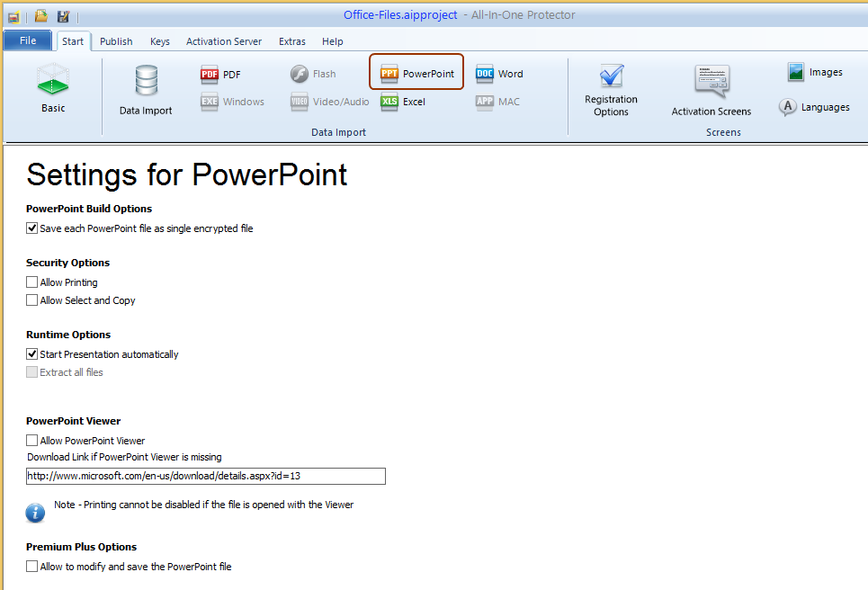The width and height of the screenshot is (868, 590).
Task: Switch to the Keys ribbon tab
Action: coord(160,41)
